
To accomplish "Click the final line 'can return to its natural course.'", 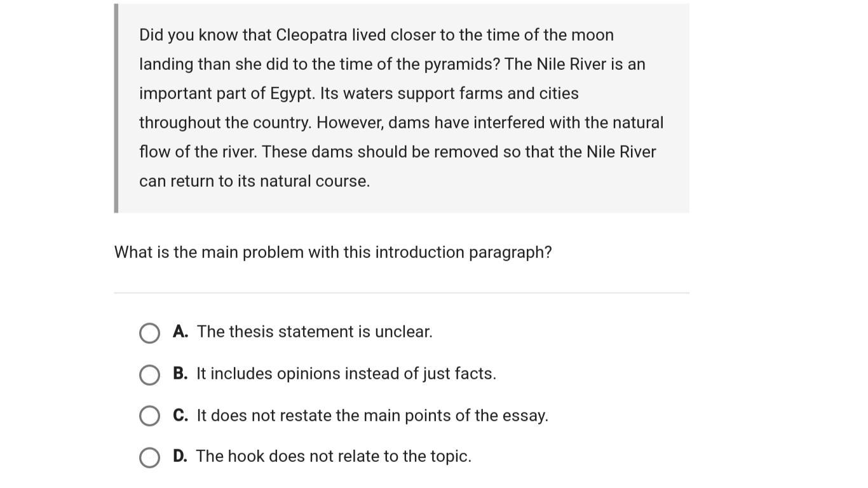I will [x=254, y=181].
